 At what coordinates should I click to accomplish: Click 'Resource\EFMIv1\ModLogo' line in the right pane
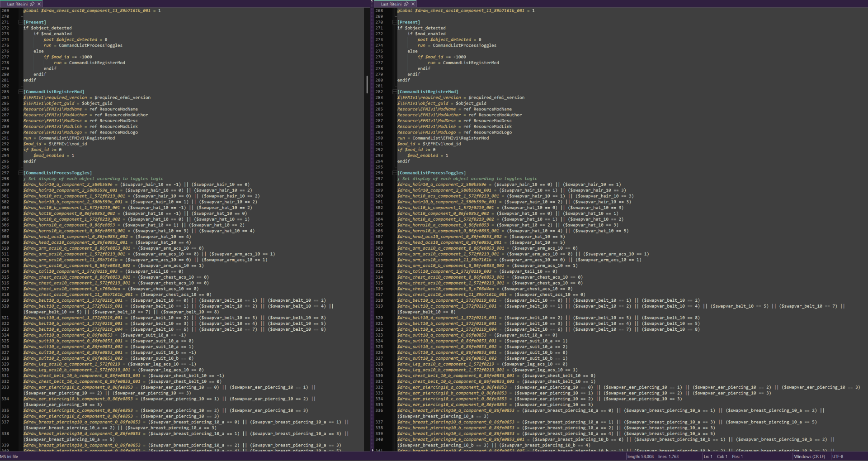coord(455,133)
